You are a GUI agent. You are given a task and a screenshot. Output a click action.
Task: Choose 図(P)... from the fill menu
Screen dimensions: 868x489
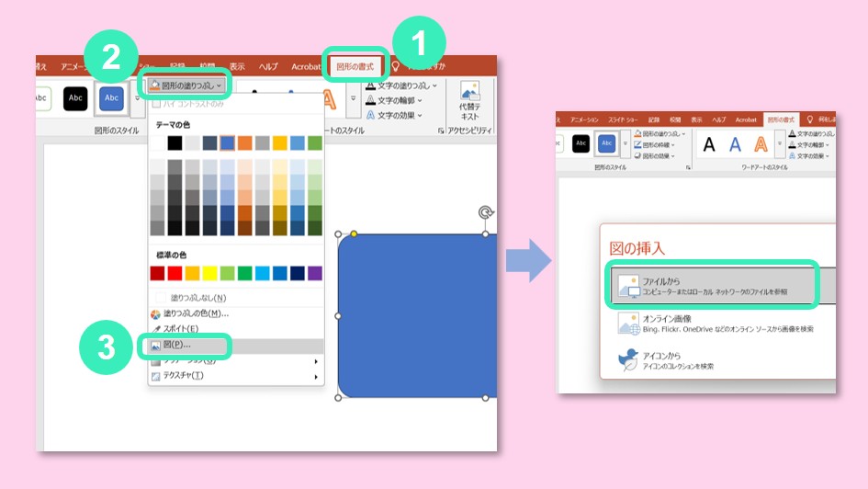tap(236, 345)
